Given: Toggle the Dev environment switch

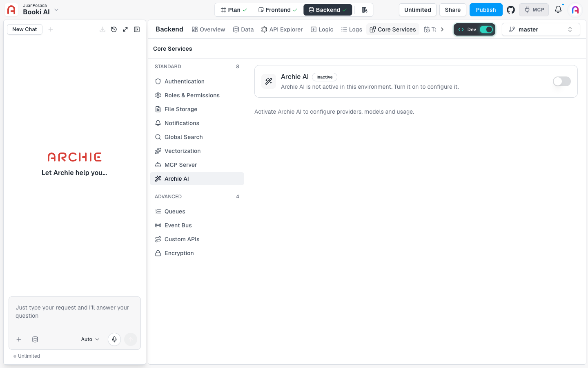Looking at the screenshot, I should (x=486, y=29).
